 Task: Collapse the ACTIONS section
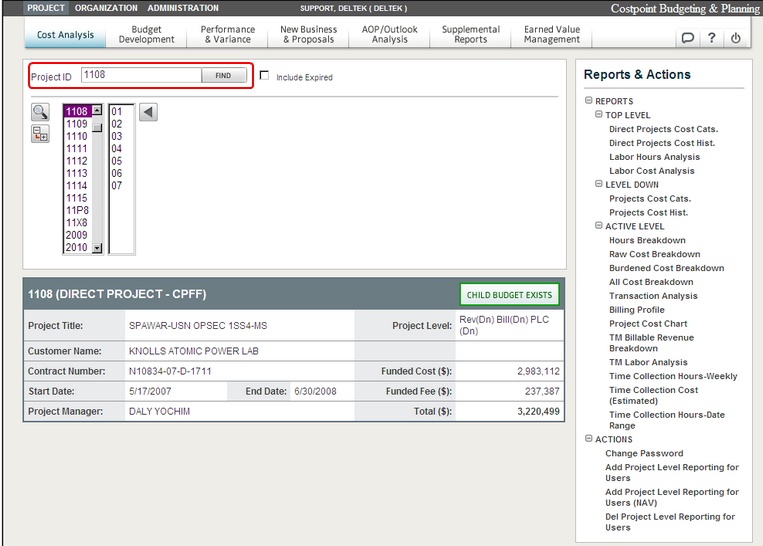[x=589, y=439]
